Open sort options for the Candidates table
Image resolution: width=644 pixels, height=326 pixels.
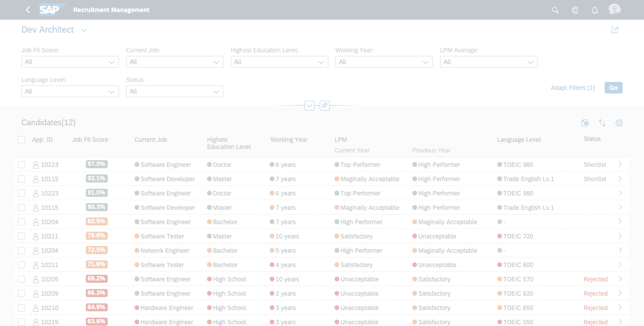click(x=602, y=123)
